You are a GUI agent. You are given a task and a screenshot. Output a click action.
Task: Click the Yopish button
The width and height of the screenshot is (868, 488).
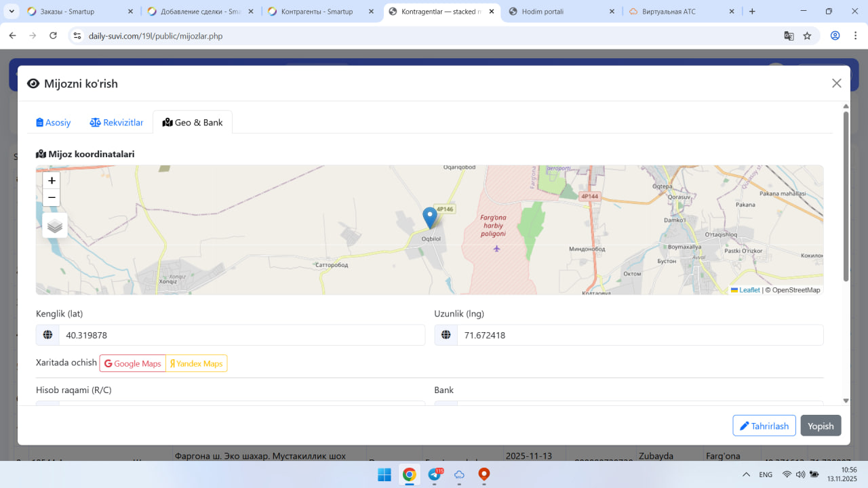click(x=821, y=426)
